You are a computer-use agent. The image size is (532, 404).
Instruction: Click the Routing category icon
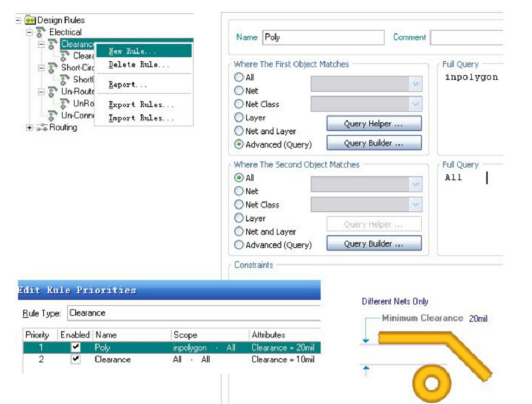[x=41, y=128]
